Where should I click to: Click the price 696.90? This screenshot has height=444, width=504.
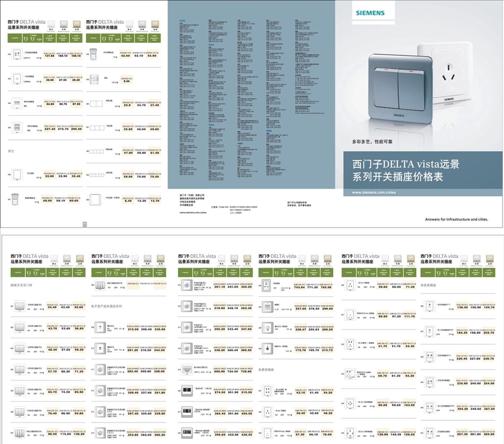pyautogui.click(x=220, y=371)
